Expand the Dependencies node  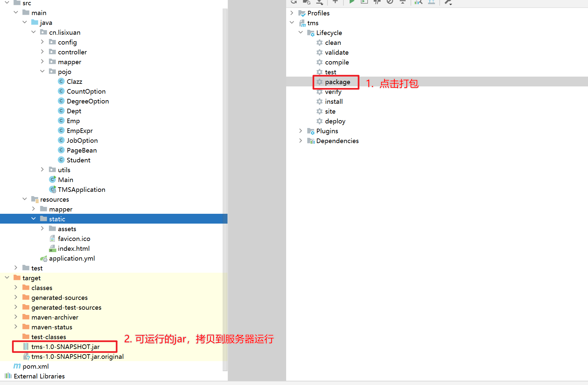(301, 141)
